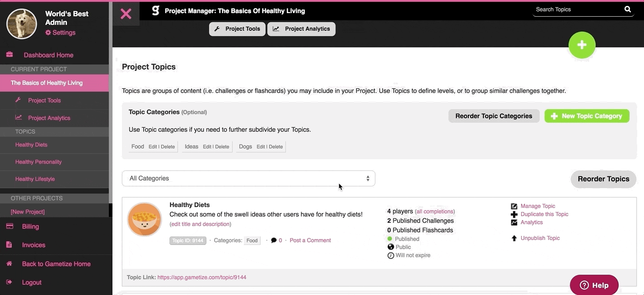
Task: Click the Invoices document icon
Action: pos(9,244)
